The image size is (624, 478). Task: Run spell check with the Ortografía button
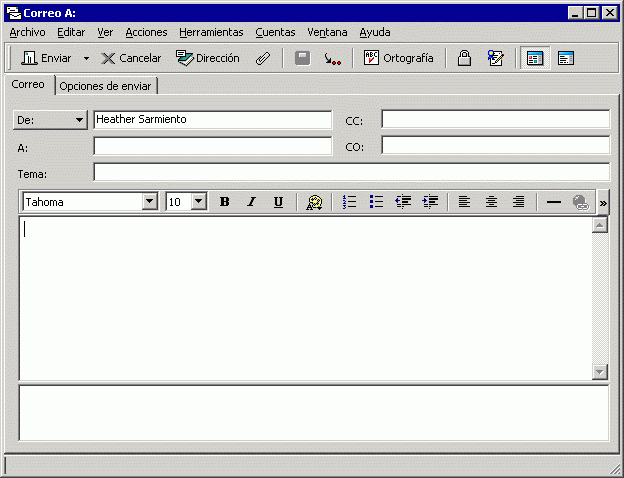pyautogui.click(x=398, y=58)
